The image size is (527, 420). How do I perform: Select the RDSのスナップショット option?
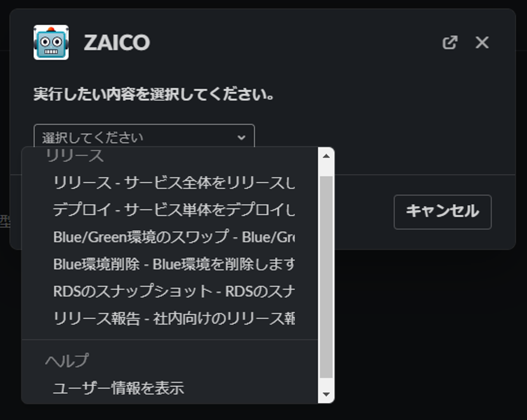[173, 291]
